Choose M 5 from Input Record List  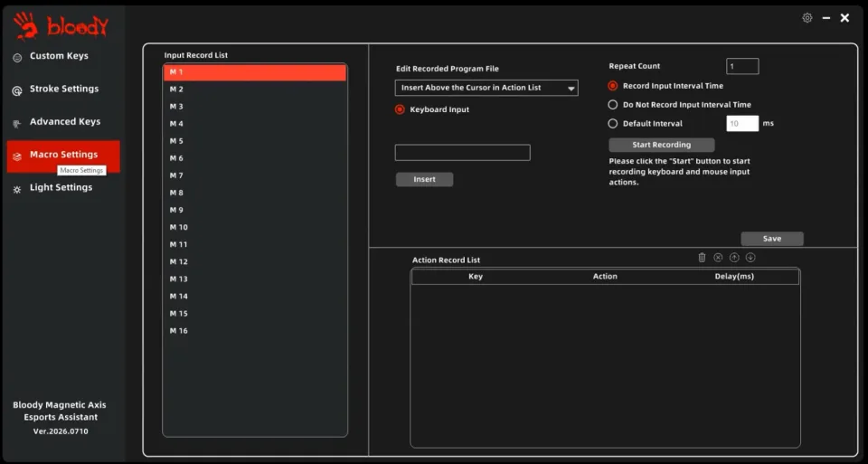255,141
